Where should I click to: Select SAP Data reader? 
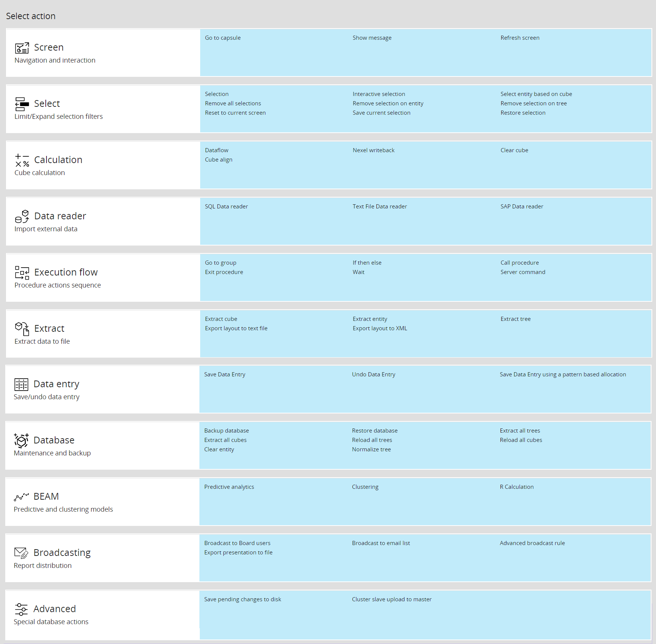coord(522,207)
